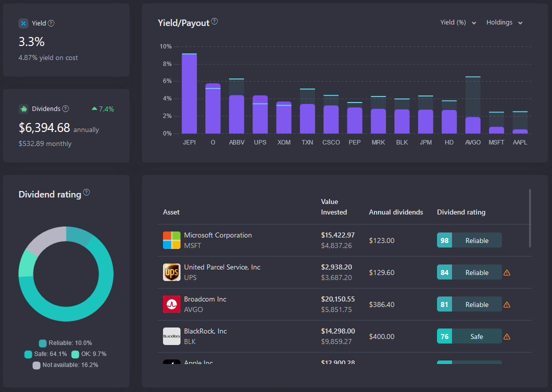552x392 pixels.
Task: Click the Microsoft logo icon
Action: (171, 240)
